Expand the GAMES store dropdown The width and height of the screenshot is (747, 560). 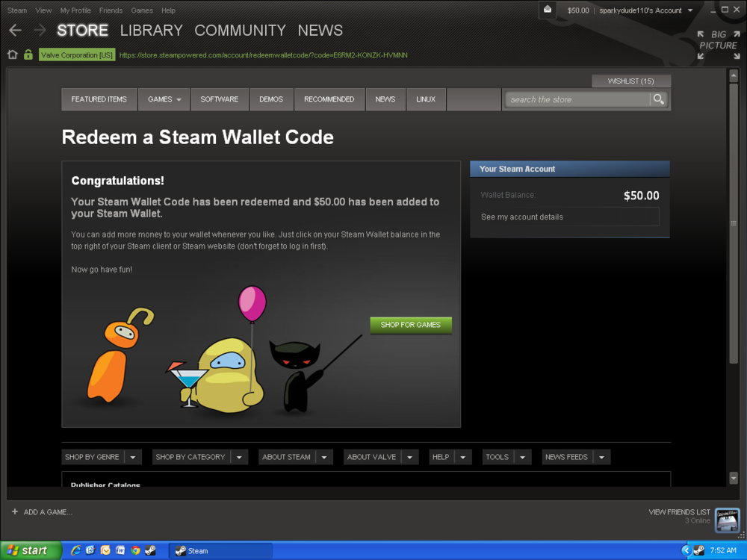click(x=164, y=99)
